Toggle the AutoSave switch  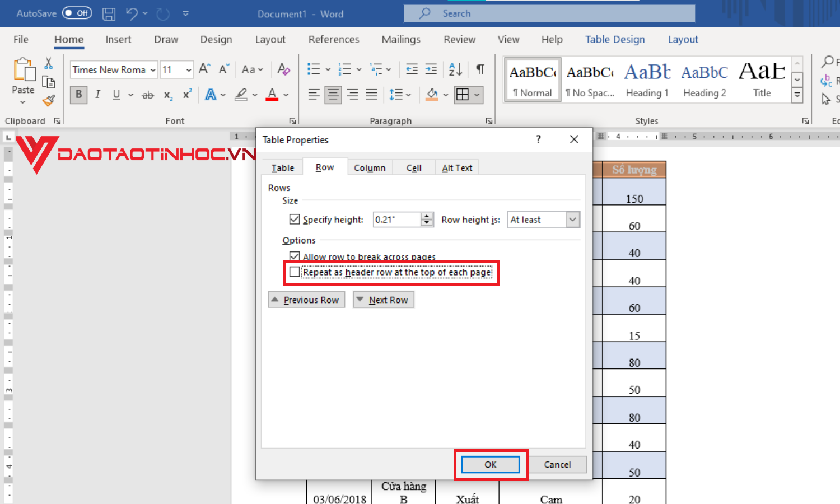click(77, 13)
